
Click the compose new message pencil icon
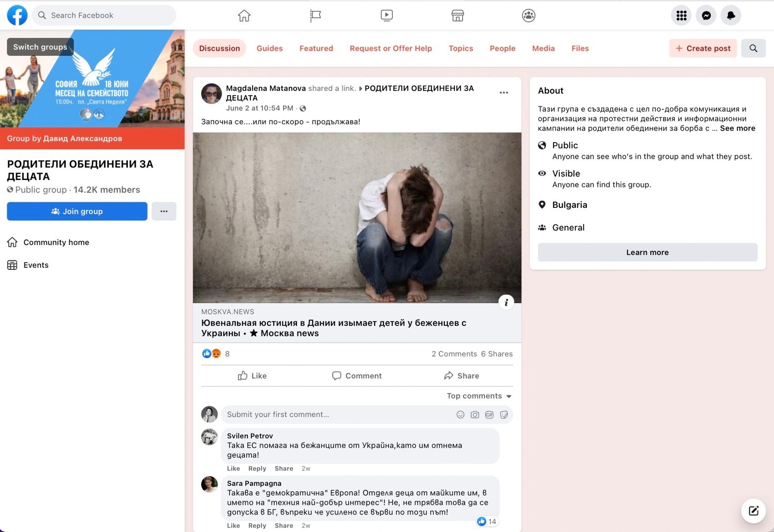coord(753,511)
